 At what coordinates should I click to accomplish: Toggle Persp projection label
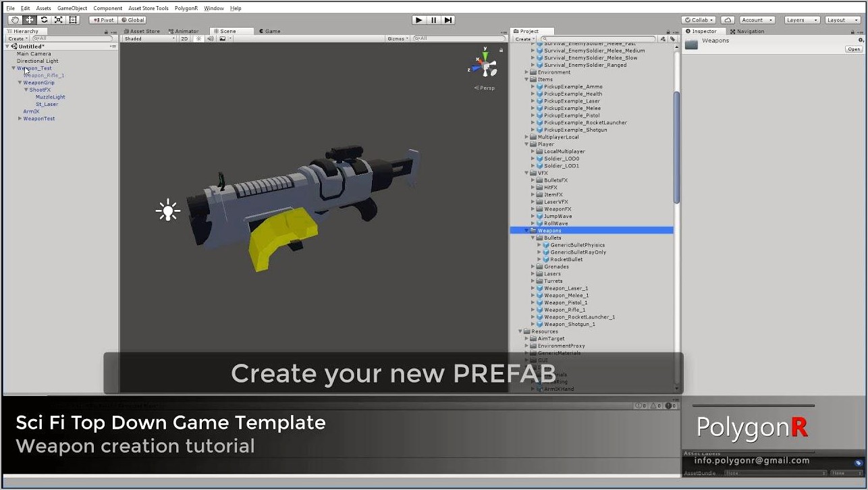(x=485, y=88)
